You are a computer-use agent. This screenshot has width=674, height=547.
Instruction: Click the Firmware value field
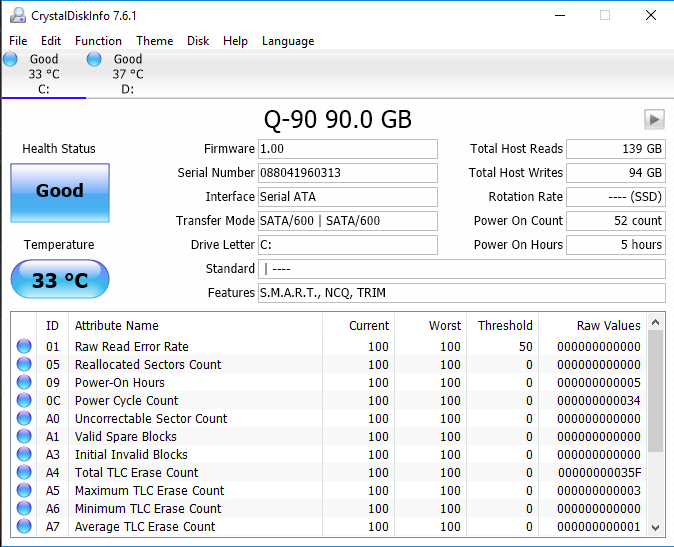click(x=347, y=149)
